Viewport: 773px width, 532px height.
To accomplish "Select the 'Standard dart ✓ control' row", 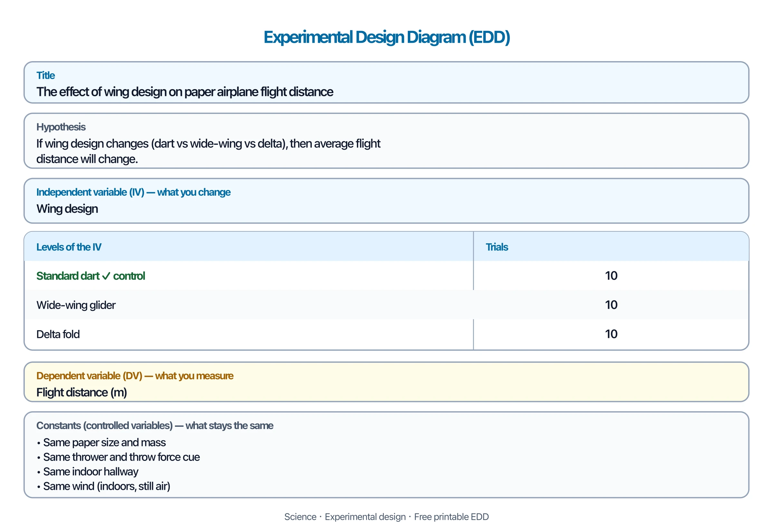I will 386,276.
